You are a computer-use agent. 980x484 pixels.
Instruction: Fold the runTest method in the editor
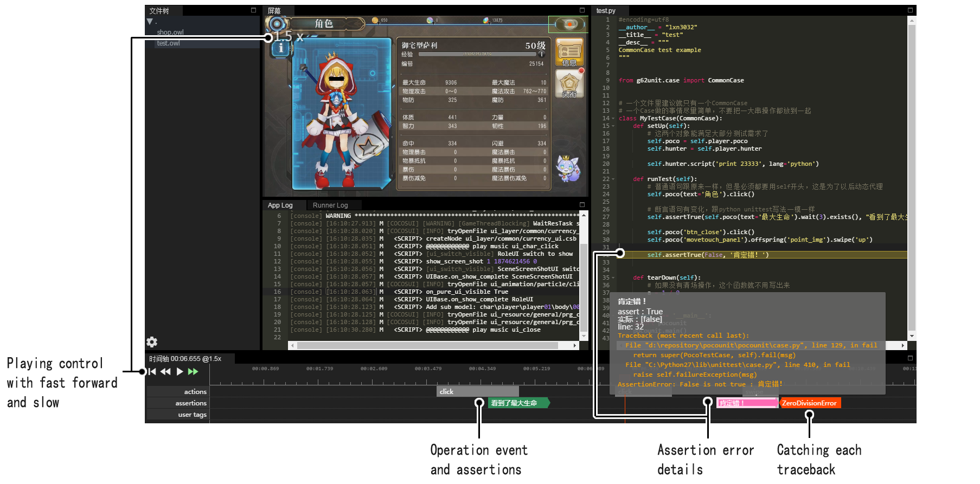(613, 179)
